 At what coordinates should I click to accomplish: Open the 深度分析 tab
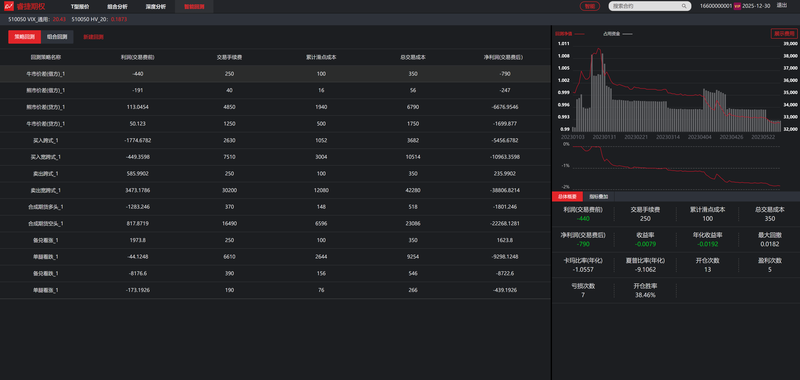click(155, 7)
